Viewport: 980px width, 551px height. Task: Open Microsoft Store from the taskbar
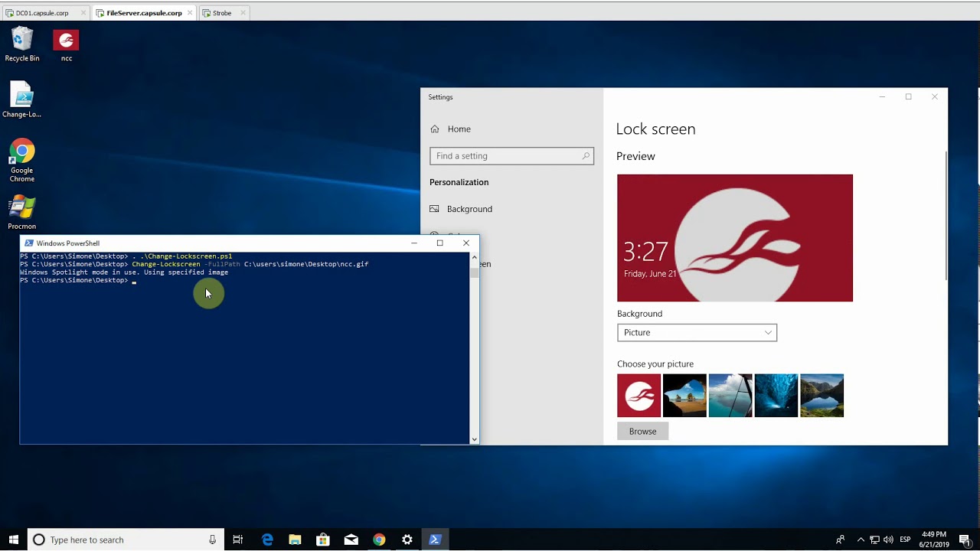point(323,540)
